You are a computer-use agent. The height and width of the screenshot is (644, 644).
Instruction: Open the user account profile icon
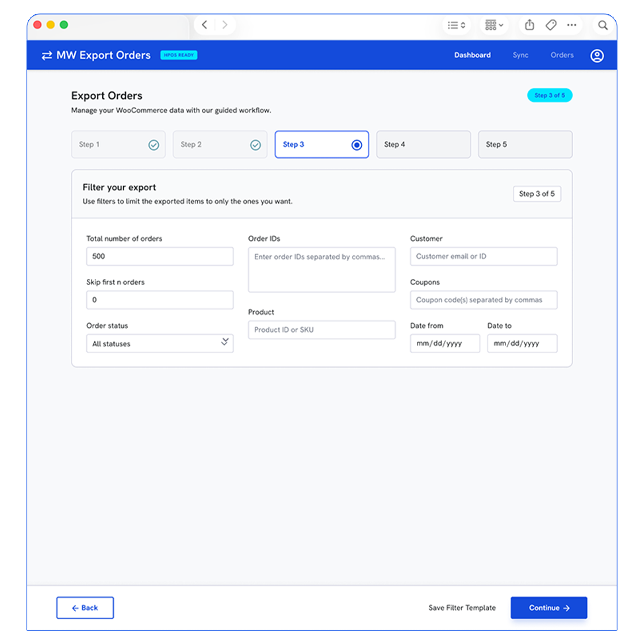point(597,55)
